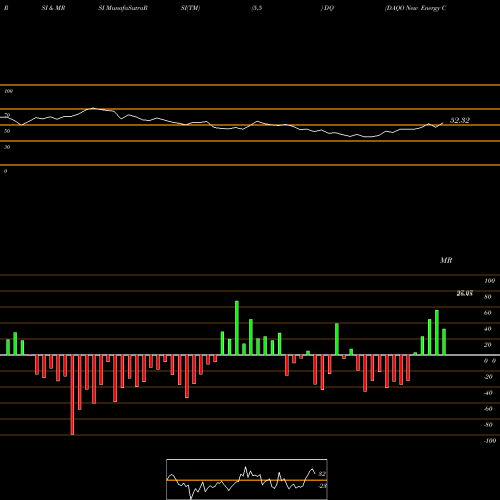This screenshot has height=500, width=500.
Task: Click the MR label above the histogram
Action: click(x=446, y=260)
